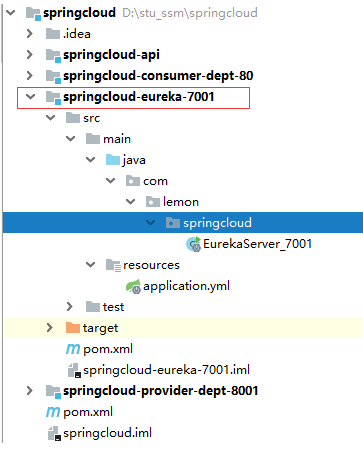The height and width of the screenshot is (453, 363).
Task: Expand the springcloud-api module
Action: (30, 55)
